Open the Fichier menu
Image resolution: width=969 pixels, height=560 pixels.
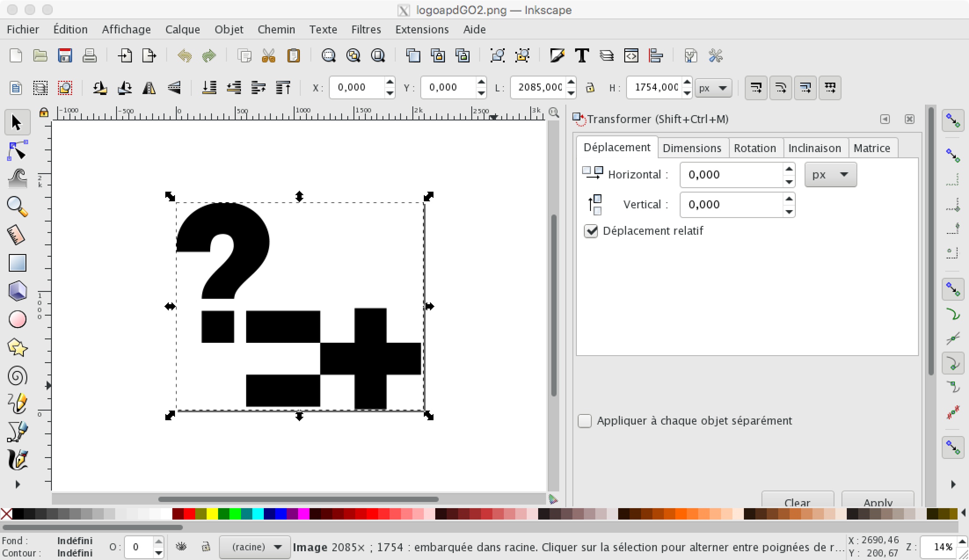23,29
